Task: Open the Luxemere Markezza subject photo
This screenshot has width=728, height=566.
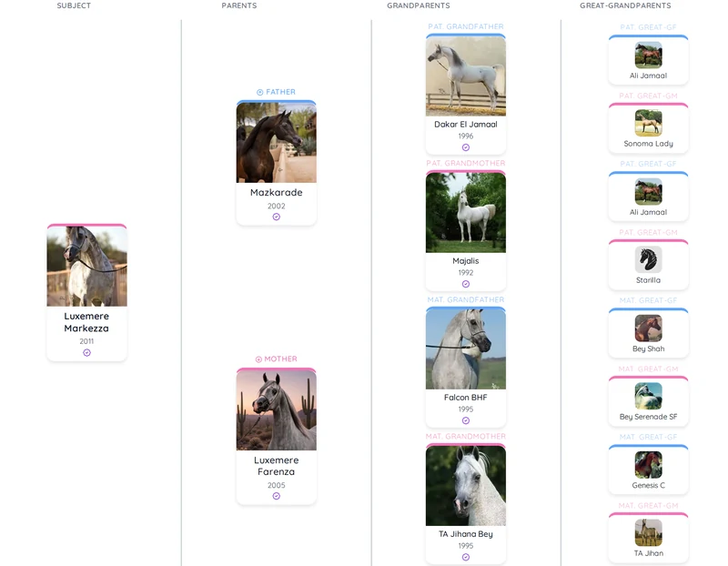Action: point(86,266)
